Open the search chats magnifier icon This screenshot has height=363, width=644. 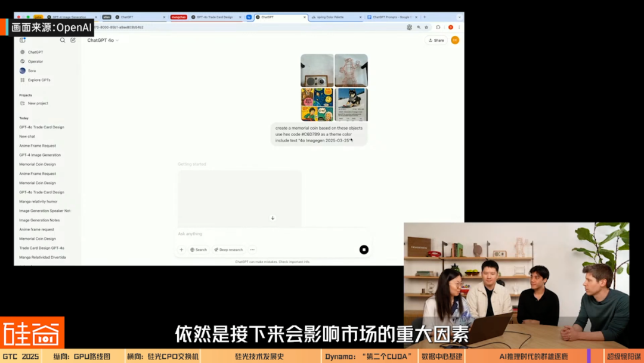[63, 40]
